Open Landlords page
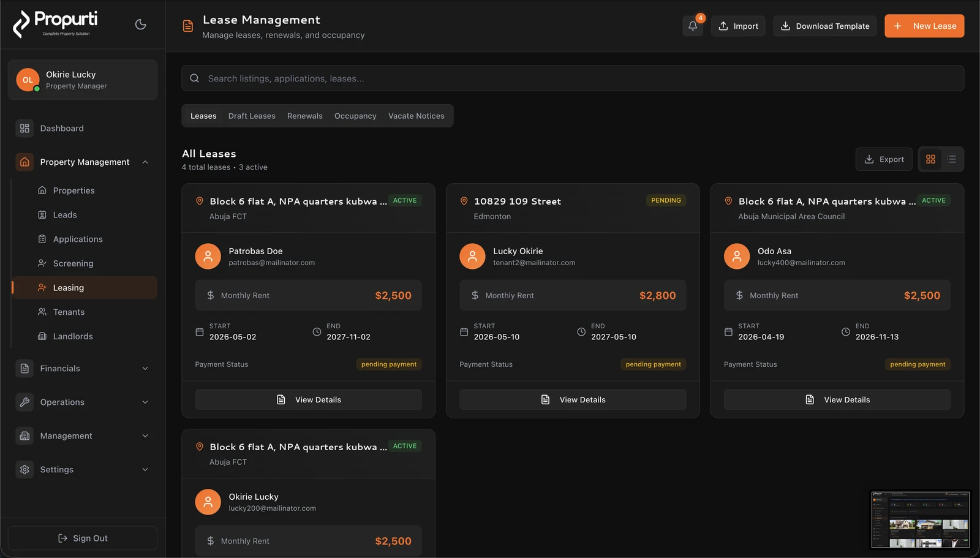The width and height of the screenshot is (980, 558). point(85,336)
